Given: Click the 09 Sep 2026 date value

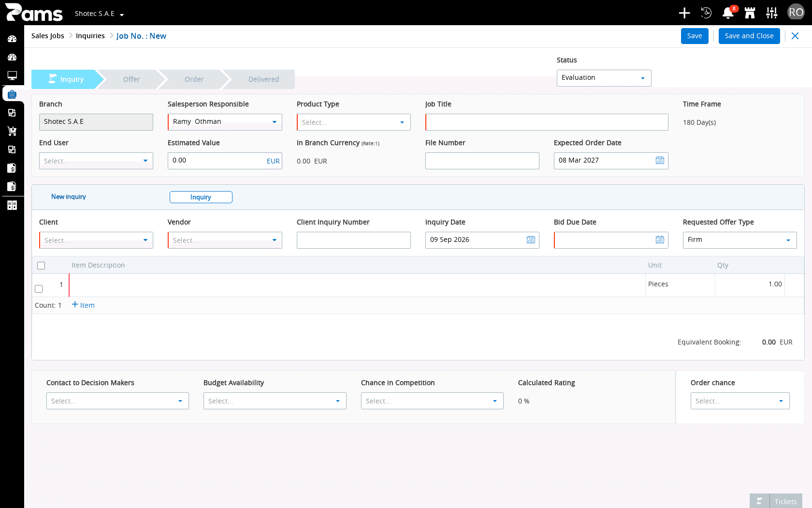Looking at the screenshot, I should point(449,239).
